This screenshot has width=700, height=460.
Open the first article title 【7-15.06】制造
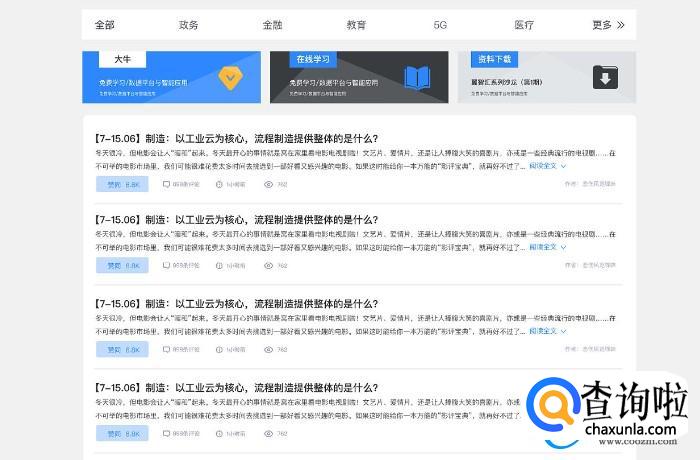click(236, 138)
